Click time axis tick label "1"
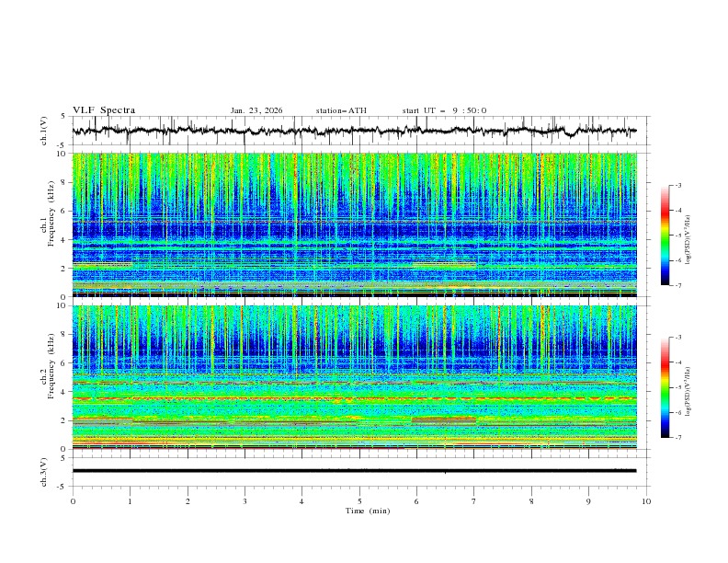 tap(130, 501)
